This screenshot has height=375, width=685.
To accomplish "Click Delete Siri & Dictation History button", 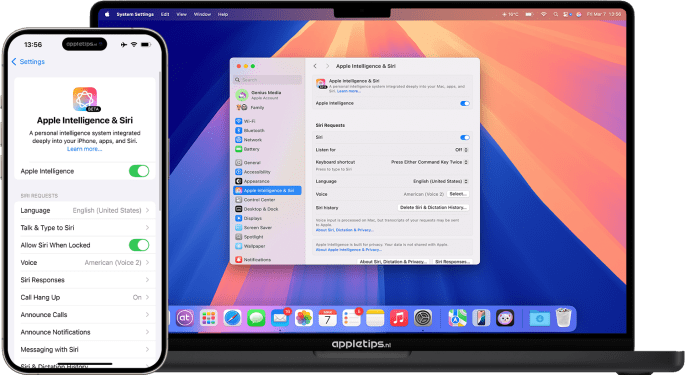I will (x=433, y=208).
